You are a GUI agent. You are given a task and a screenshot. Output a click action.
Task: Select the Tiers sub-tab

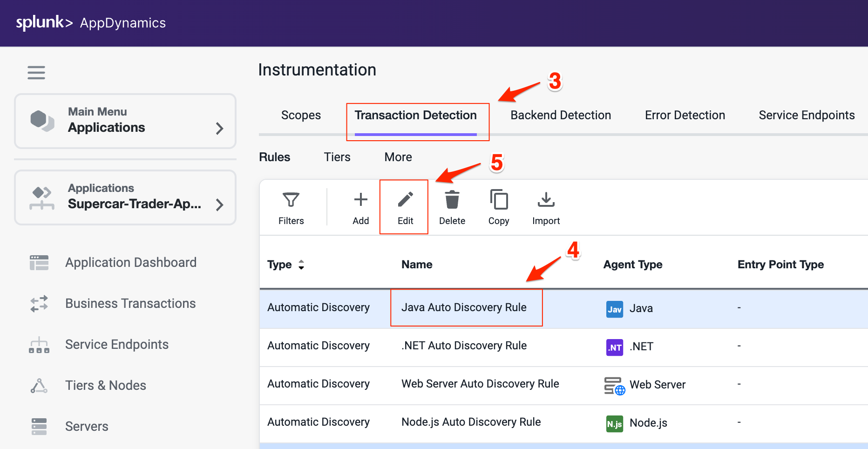pos(337,157)
